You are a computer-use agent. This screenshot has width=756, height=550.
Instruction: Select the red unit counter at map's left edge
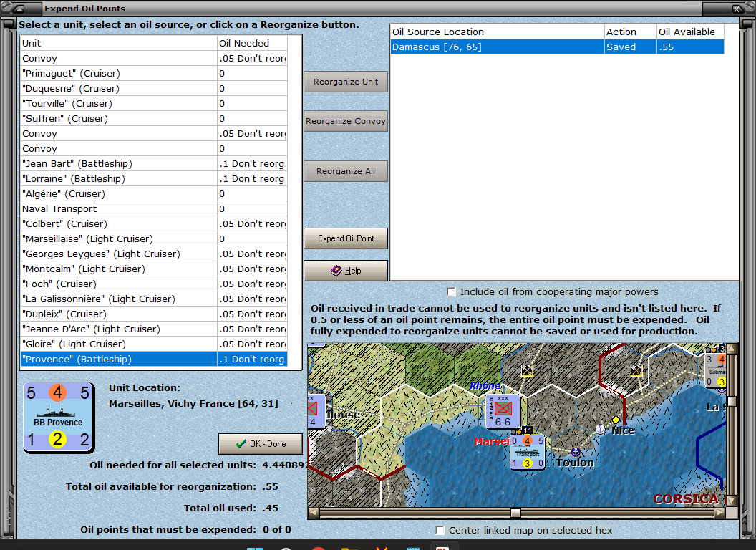315,410
